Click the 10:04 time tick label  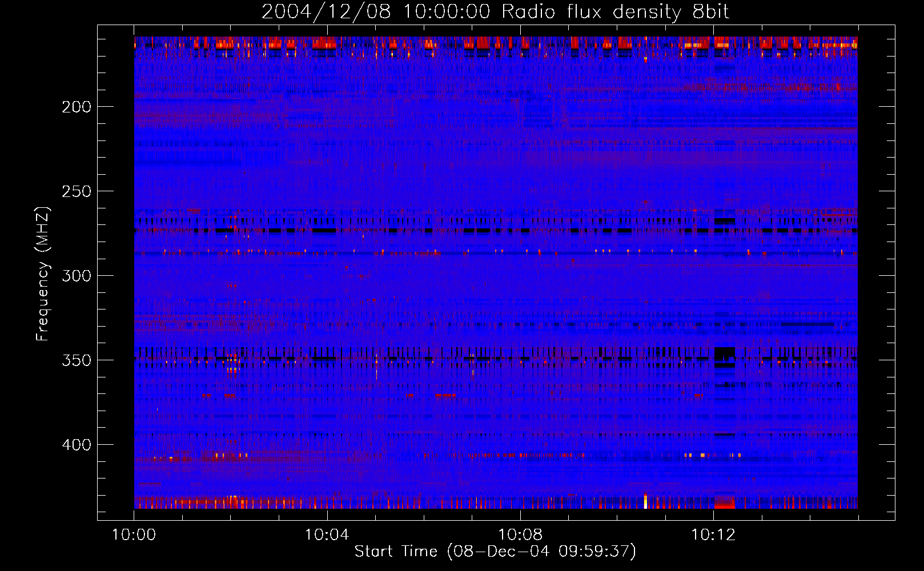pos(327,535)
